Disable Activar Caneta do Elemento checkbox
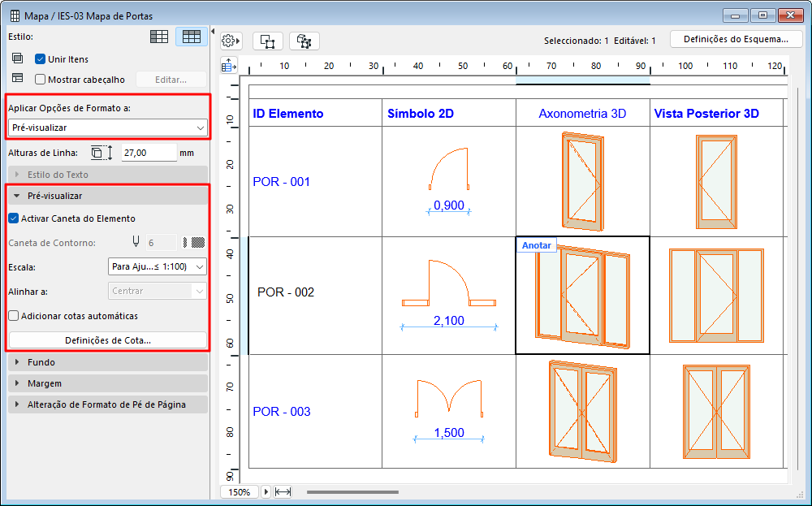Image resolution: width=812 pixels, height=506 pixels. pos(14,218)
